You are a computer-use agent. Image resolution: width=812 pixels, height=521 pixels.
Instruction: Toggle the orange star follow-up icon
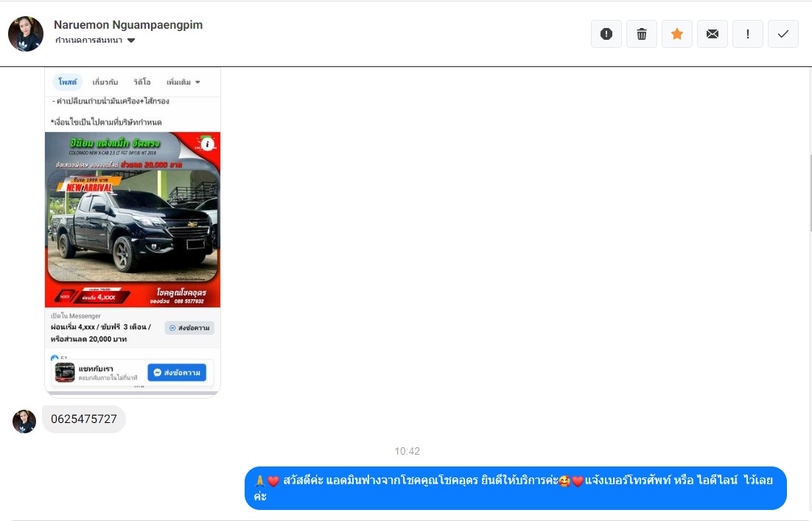677,34
